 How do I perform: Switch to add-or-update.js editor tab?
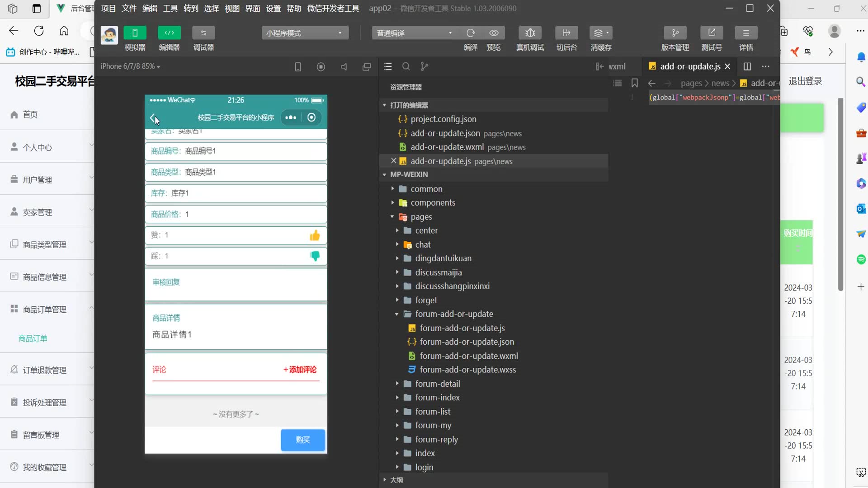pyautogui.click(x=689, y=66)
